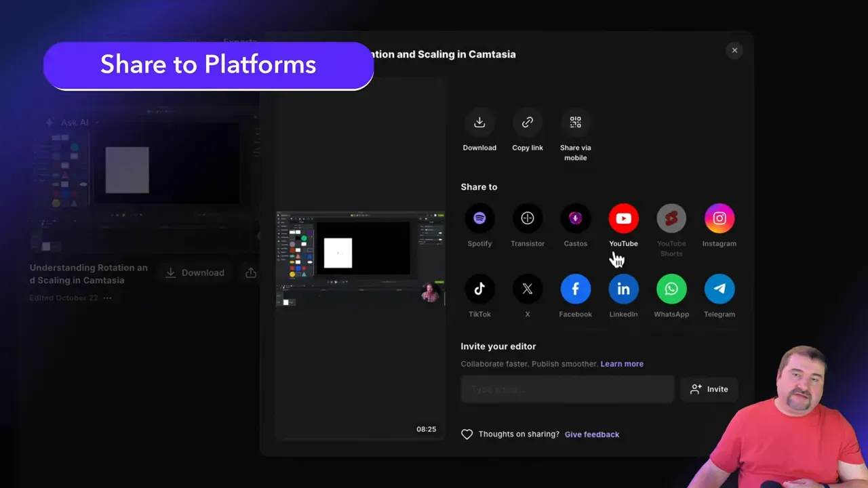Share the video on Facebook
Screen dimensions: 868x488
point(575,288)
